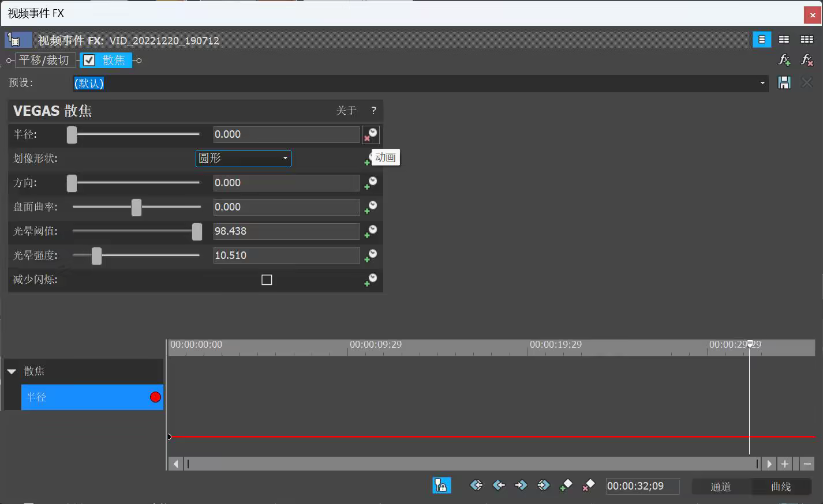Image resolution: width=823 pixels, height=504 pixels.
Task: Enable the 减少闪烁 checkbox
Action: click(x=267, y=280)
